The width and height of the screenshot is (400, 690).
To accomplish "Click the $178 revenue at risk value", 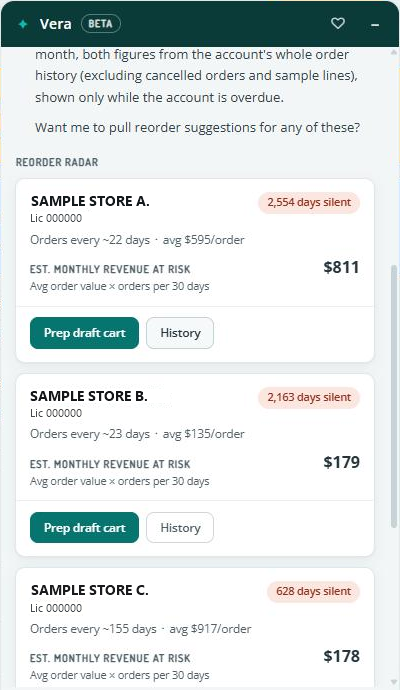I will tap(341, 656).
